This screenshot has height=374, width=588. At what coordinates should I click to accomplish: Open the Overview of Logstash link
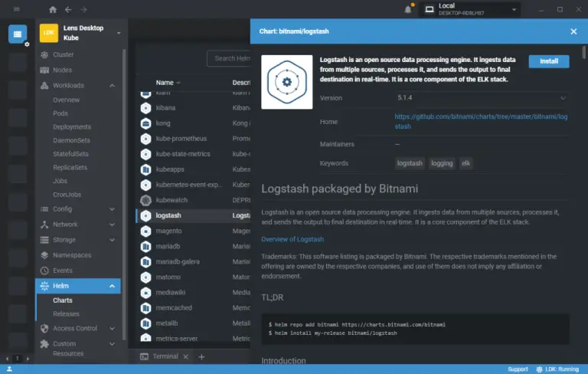pos(292,239)
